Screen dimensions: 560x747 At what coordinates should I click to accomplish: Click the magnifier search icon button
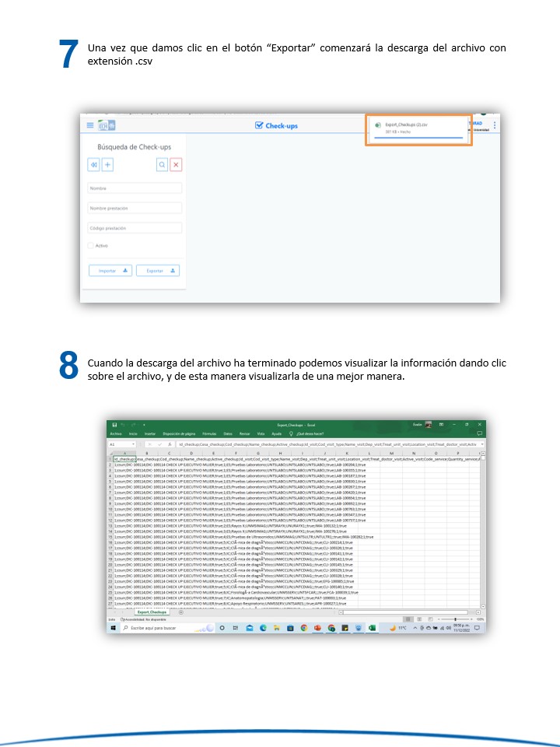[162, 164]
